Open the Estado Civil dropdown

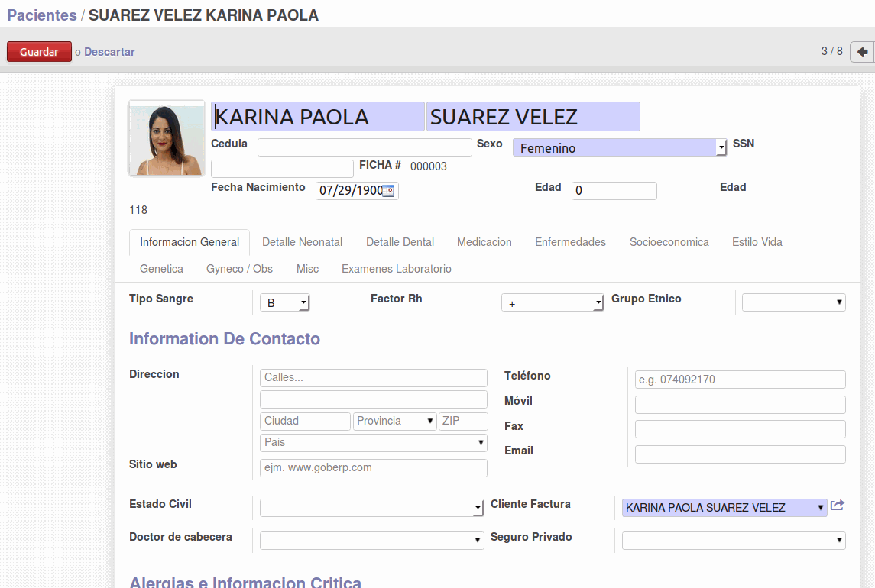point(371,508)
